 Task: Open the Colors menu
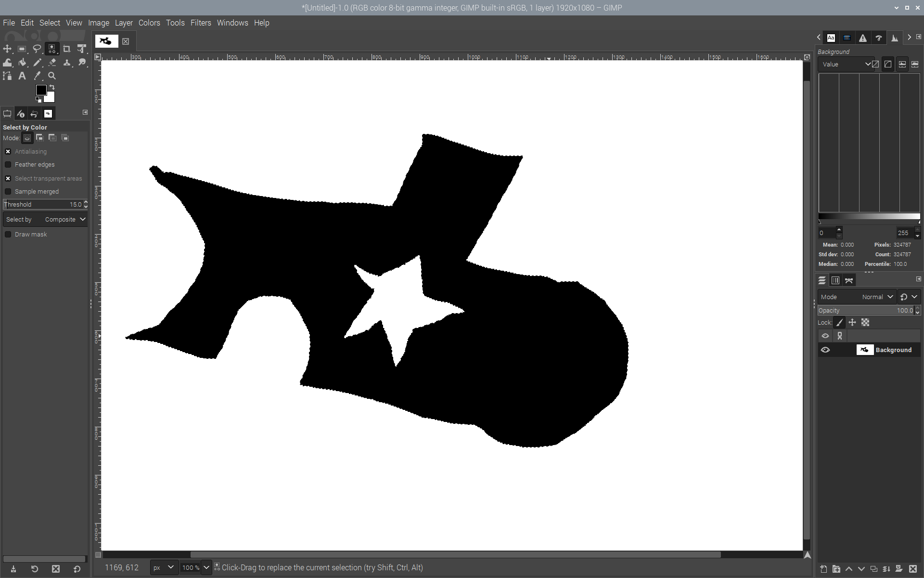149,23
